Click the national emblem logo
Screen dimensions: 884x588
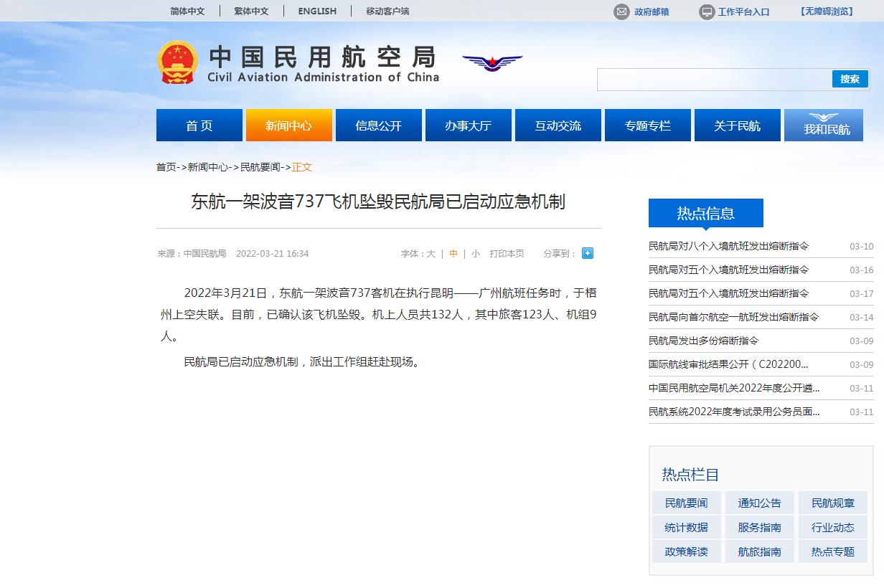(177, 62)
